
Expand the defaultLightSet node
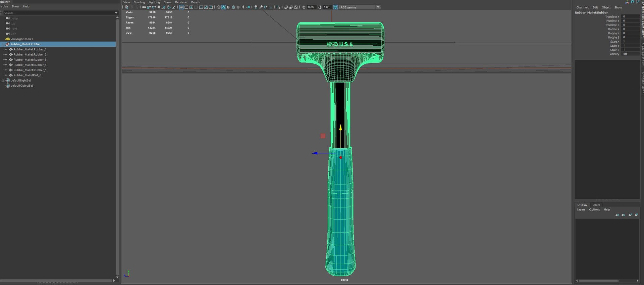(x=3, y=80)
